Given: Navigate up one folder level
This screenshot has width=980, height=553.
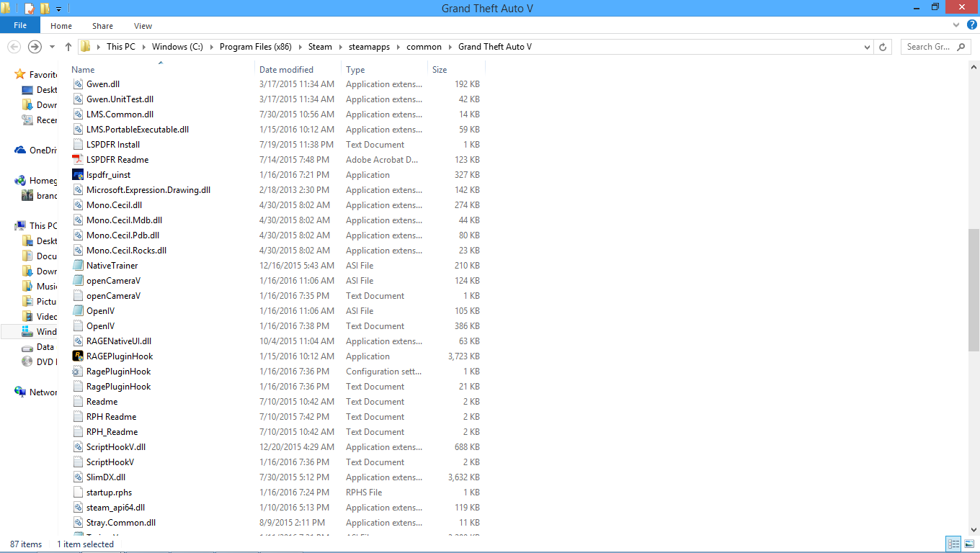Looking at the screenshot, I should [x=68, y=47].
